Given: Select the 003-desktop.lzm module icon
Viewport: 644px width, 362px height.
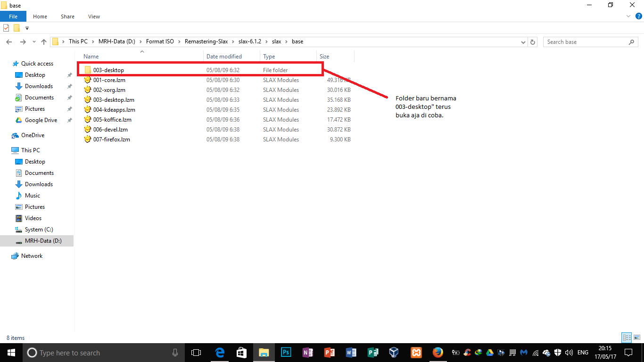Looking at the screenshot, I should coord(88,100).
